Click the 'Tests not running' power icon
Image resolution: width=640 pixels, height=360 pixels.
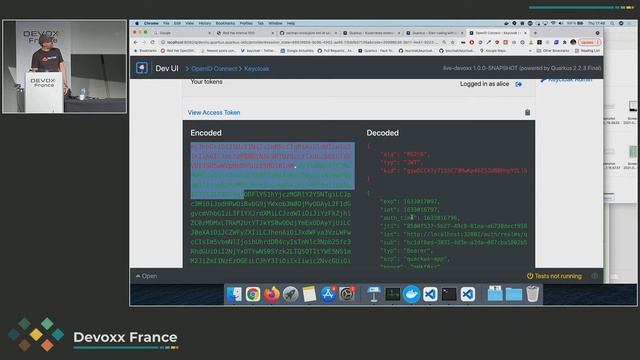point(530,276)
